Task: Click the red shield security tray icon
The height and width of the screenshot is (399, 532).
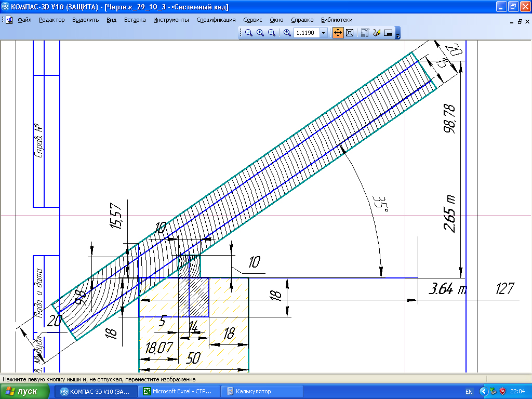Action: (x=503, y=392)
